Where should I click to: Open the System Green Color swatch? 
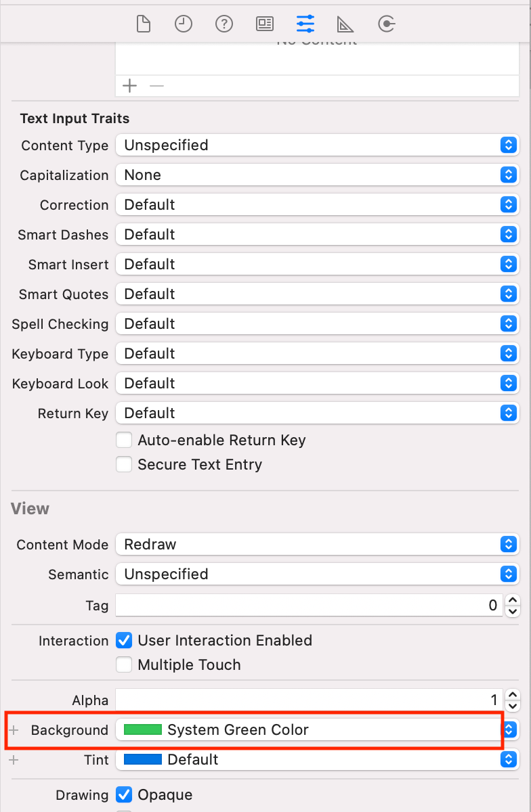pos(142,729)
